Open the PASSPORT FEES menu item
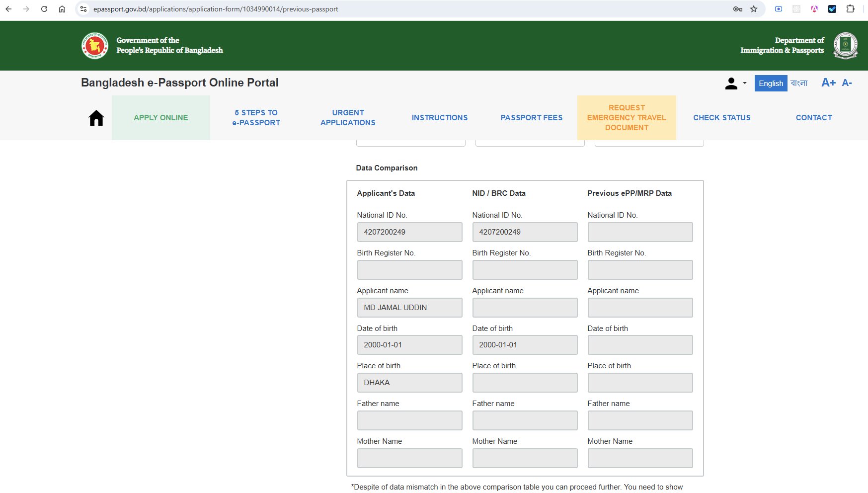Screen dimensions: 868x493 (x=532, y=118)
